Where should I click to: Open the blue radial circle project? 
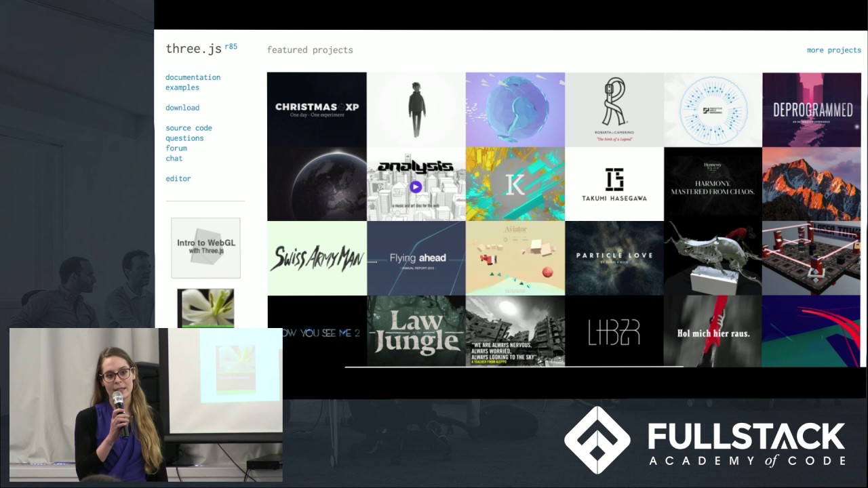point(713,110)
